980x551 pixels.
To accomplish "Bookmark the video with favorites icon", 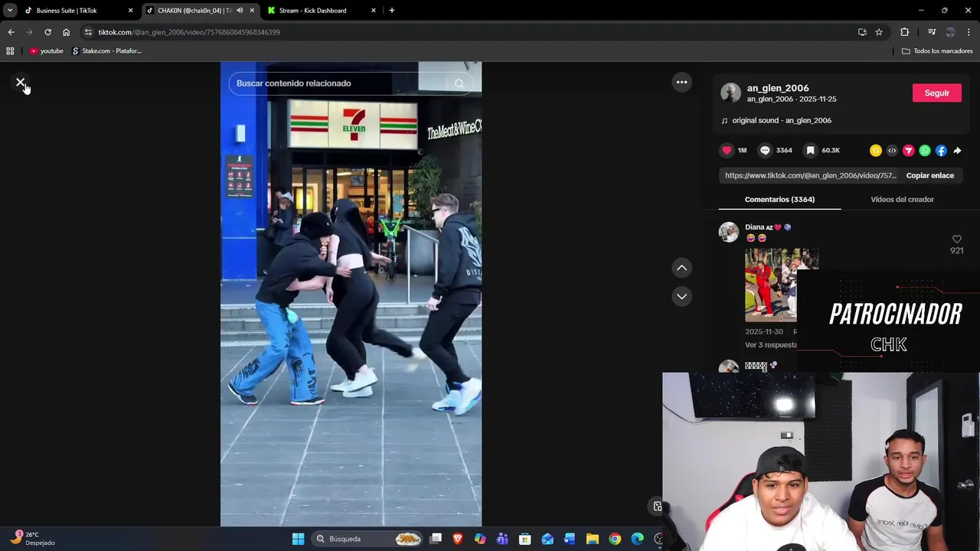I will pyautogui.click(x=810, y=150).
